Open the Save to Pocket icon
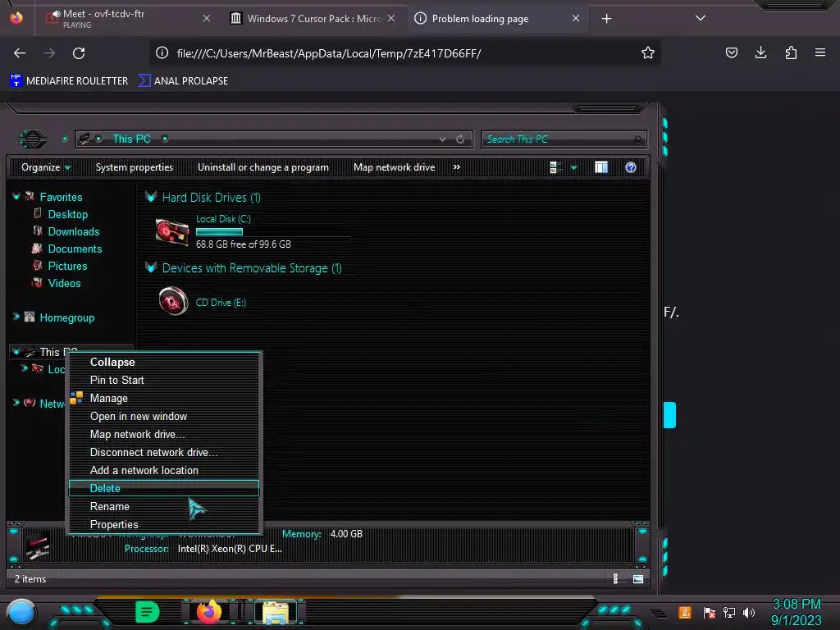The width and height of the screenshot is (840, 630). (x=731, y=52)
